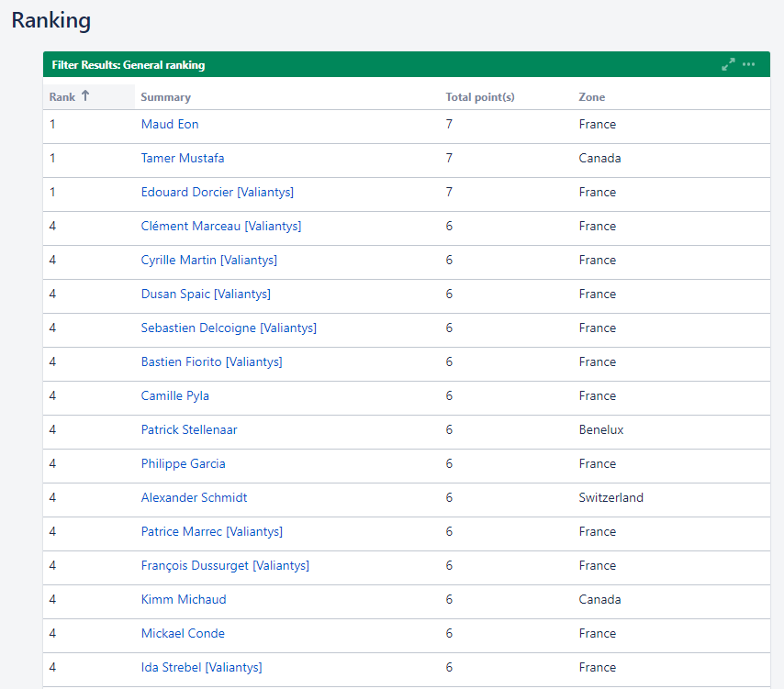Open Tamer Mustafa's summary link
Image resolution: width=784 pixels, height=689 pixels.
tap(183, 158)
